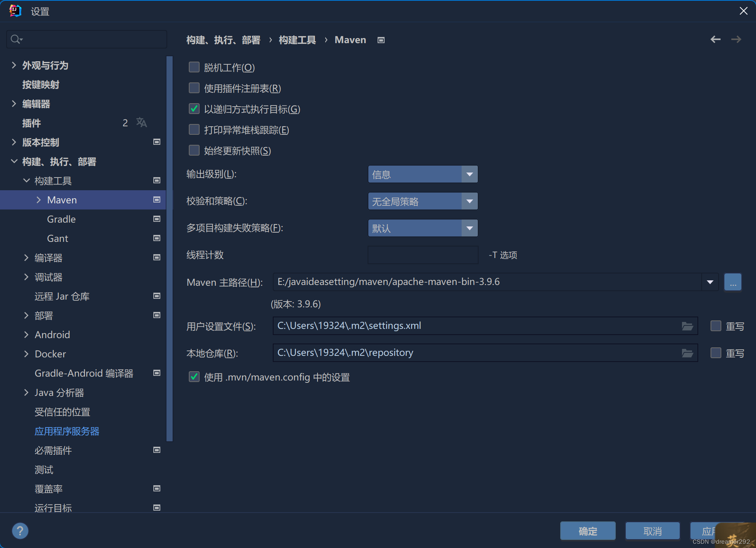
Task: Expand the 编译器 tree node
Action: [26, 257]
